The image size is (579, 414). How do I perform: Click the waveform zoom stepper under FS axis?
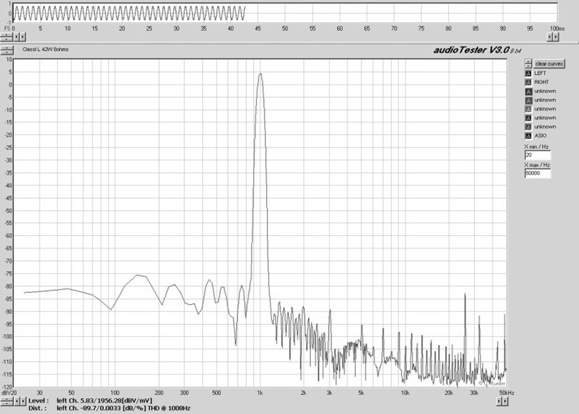point(7,37)
